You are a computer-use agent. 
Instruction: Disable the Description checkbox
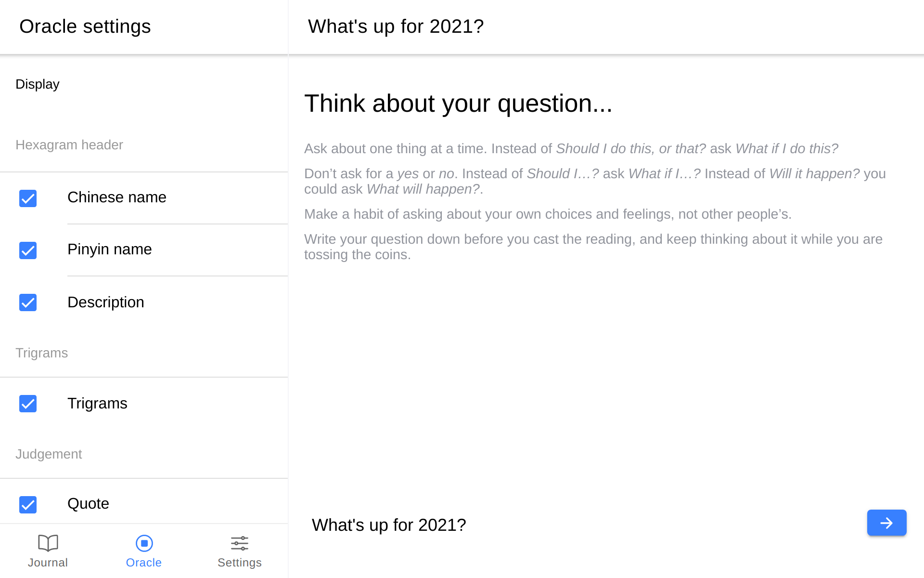pyautogui.click(x=28, y=302)
